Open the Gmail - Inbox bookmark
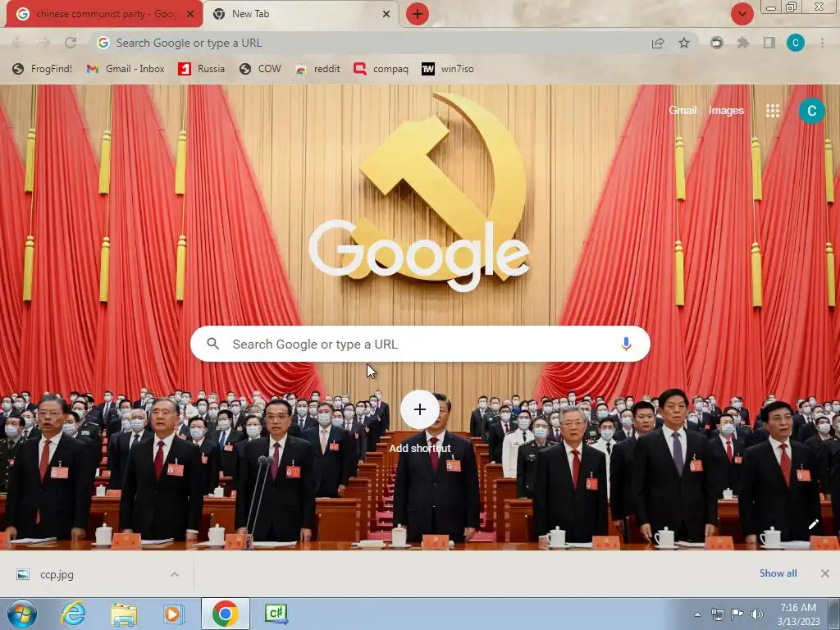This screenshot has width=840, height=630. coord(126,69)
